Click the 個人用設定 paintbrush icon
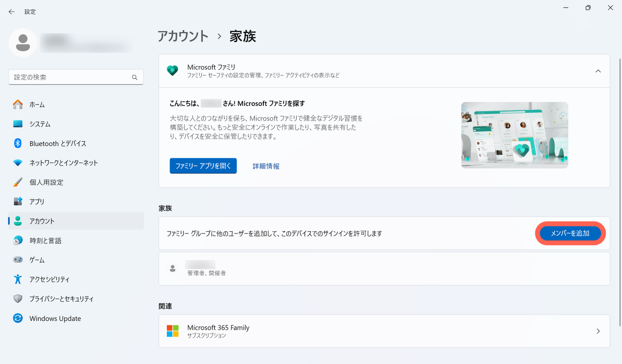The image size is (622, 364). (18, 182)
